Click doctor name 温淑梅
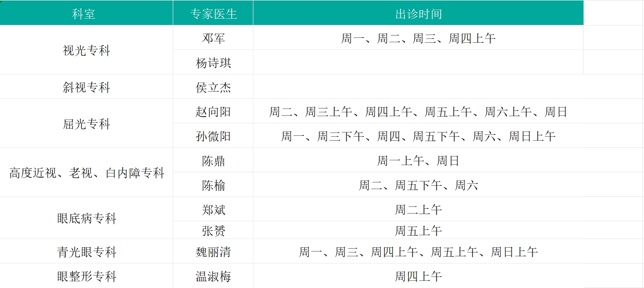 213,276
